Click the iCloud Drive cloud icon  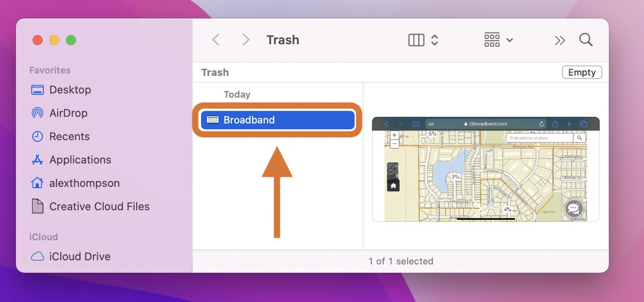click(x=37, y=257)
